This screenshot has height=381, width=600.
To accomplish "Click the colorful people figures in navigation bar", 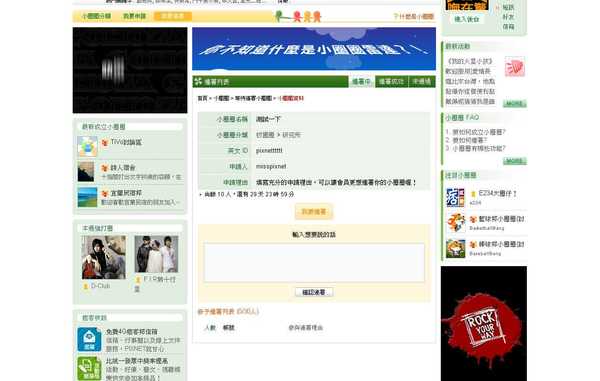I will click(x=298, y=16).
